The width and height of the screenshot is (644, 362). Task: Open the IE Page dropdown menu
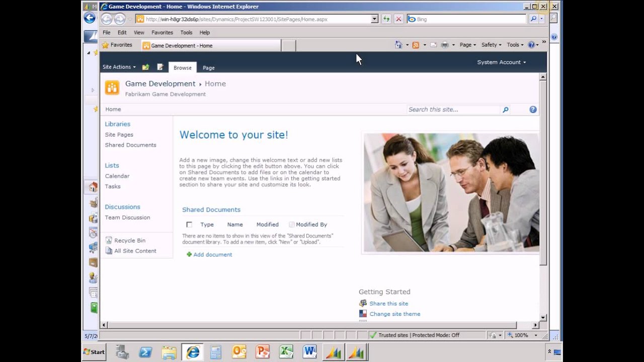[x=468, y=45]
